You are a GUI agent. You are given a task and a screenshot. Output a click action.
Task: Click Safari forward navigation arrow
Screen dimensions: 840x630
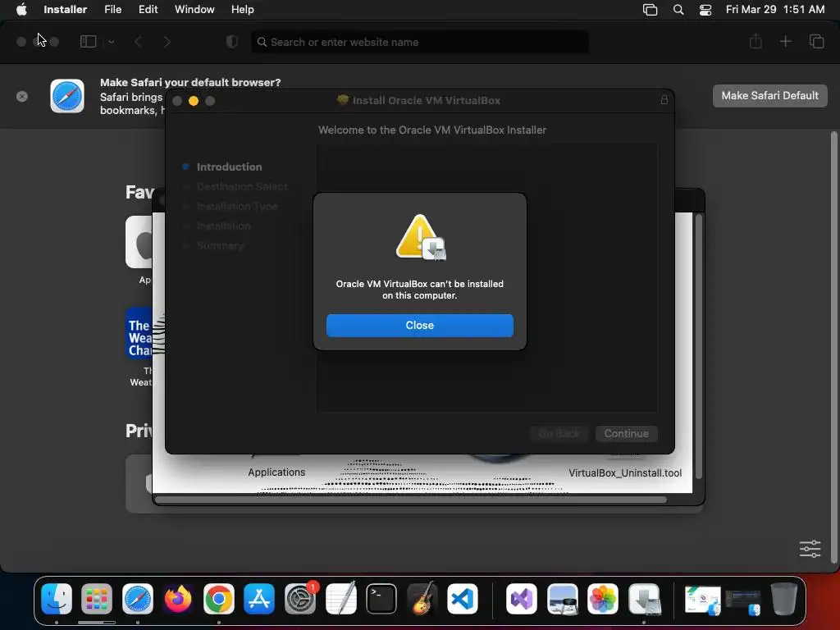pyautogui.click(x=167, y=42)
